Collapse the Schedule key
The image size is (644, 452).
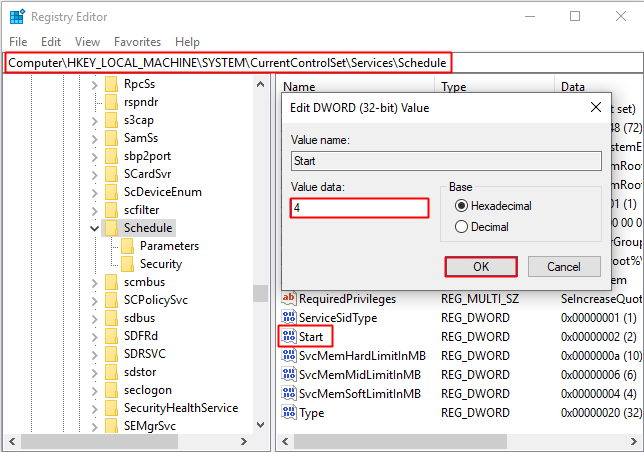[x=94, y=229]
